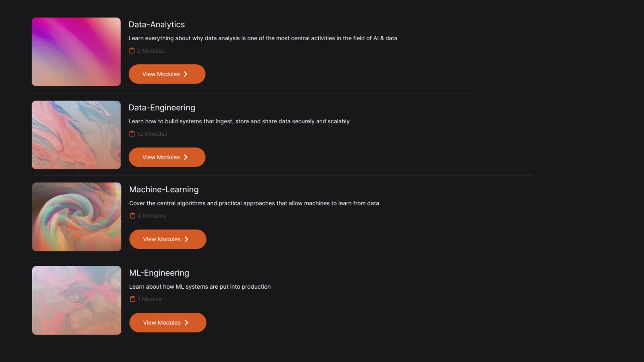
Task: Click the clipboard icon beside 12 Modules
Action: 132,134
